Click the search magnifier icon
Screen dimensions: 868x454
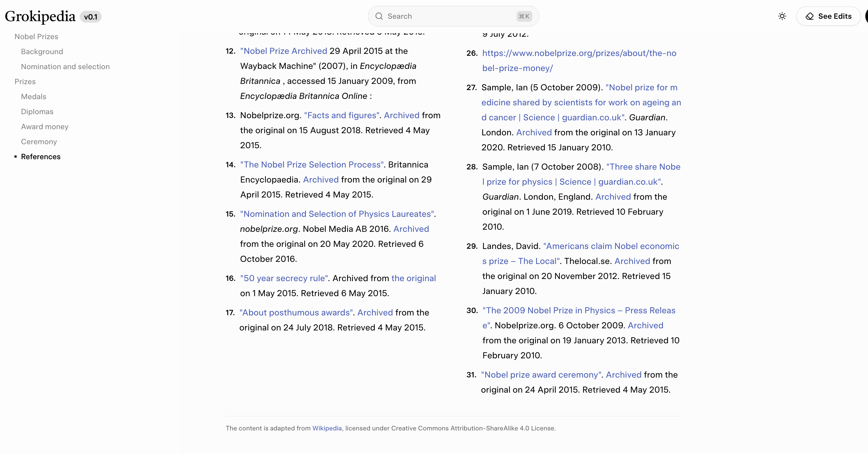379,16
